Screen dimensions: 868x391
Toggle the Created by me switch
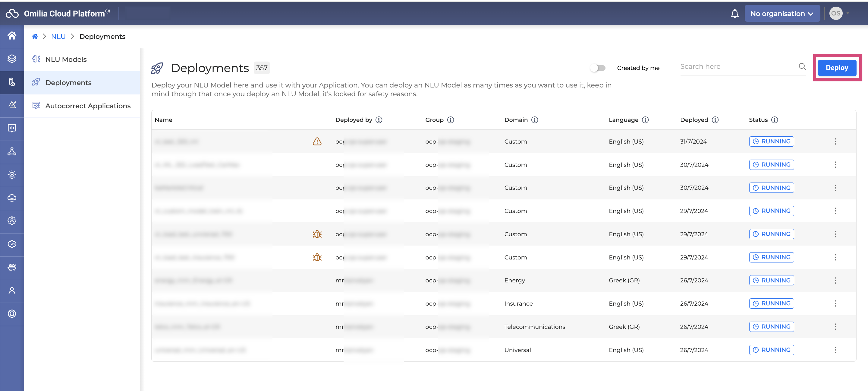[598, 68]
